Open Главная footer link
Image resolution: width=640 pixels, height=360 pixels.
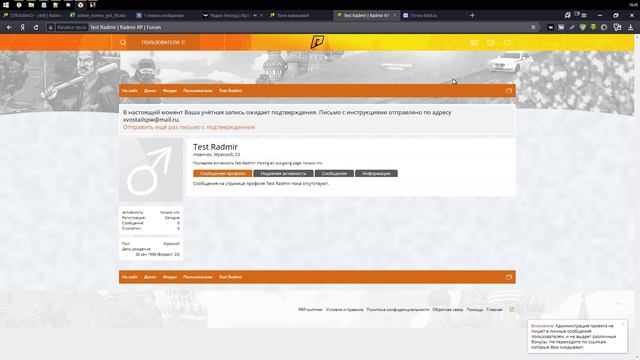point(494,309)
